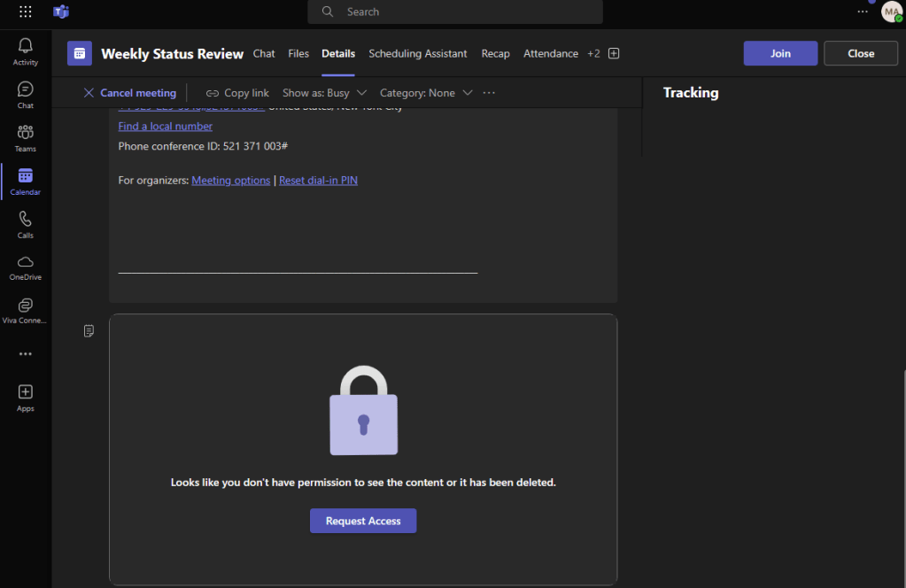Image resolution: width=906 pixels, height=588 pixels.
Task: Click the Search box at the top
Action: click(454, 12)
